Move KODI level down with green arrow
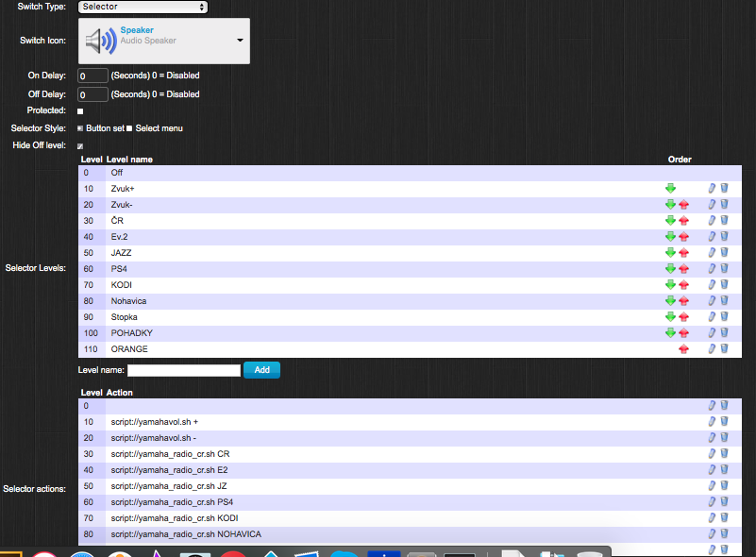The width and height of the screenshot is (756, 557). 670,285
